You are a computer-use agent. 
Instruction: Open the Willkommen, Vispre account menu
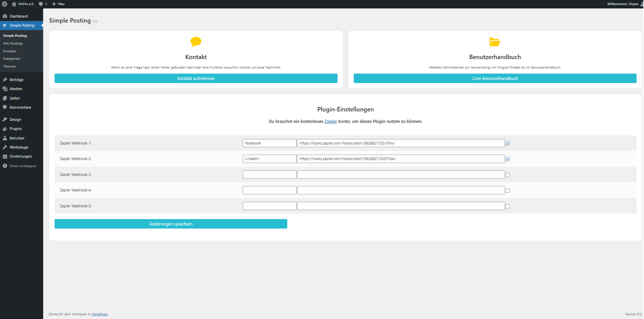[625, 4]
